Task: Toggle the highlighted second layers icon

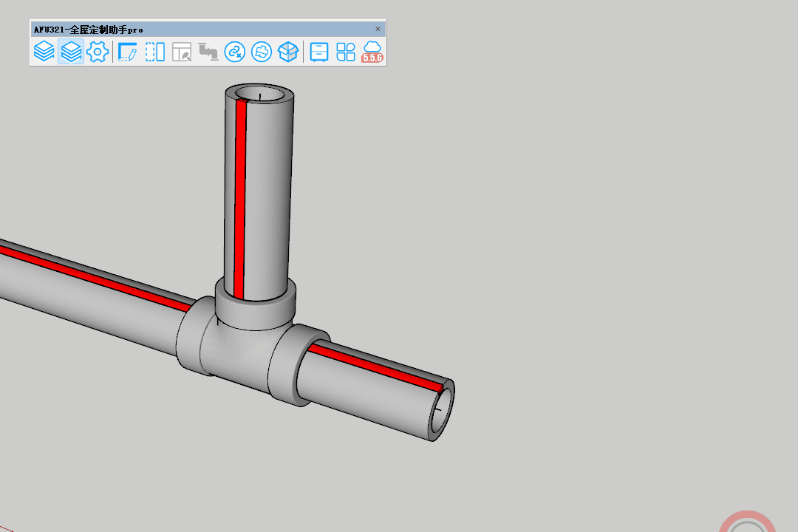Action: tap(71, 52)
